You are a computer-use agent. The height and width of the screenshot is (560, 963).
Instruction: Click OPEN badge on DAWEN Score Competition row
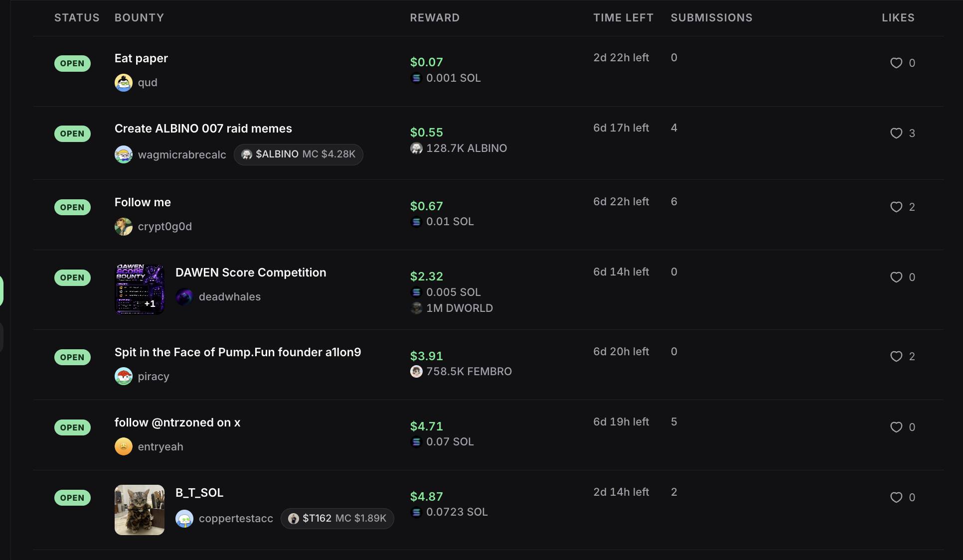[72, 278]
